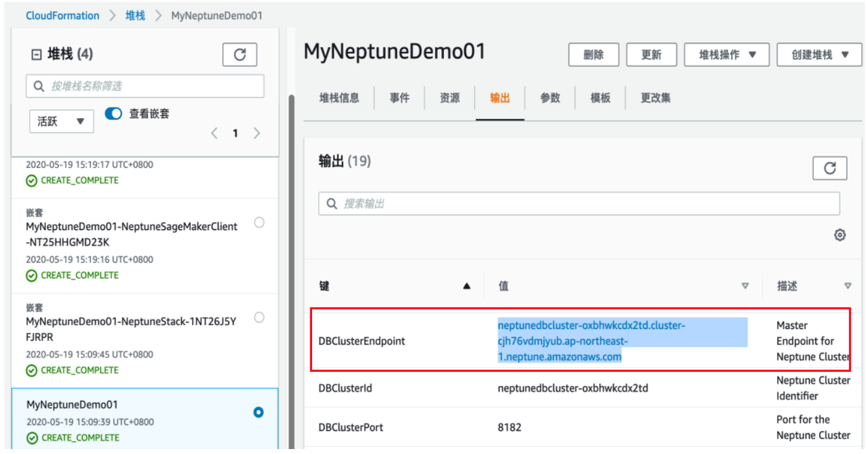Viewport: 868px width, 454px height.
Task: Switch to the parameters tab
Action: coord(550,98)
